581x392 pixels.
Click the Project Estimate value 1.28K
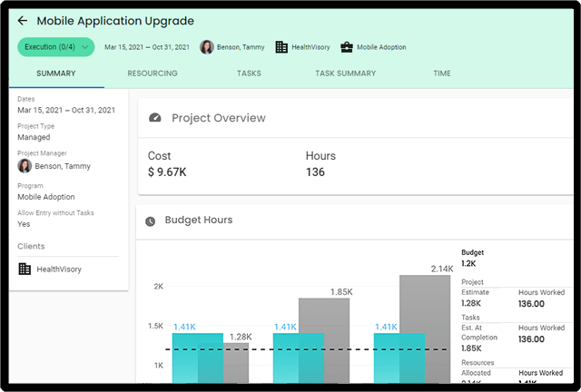tap(471, 303)
